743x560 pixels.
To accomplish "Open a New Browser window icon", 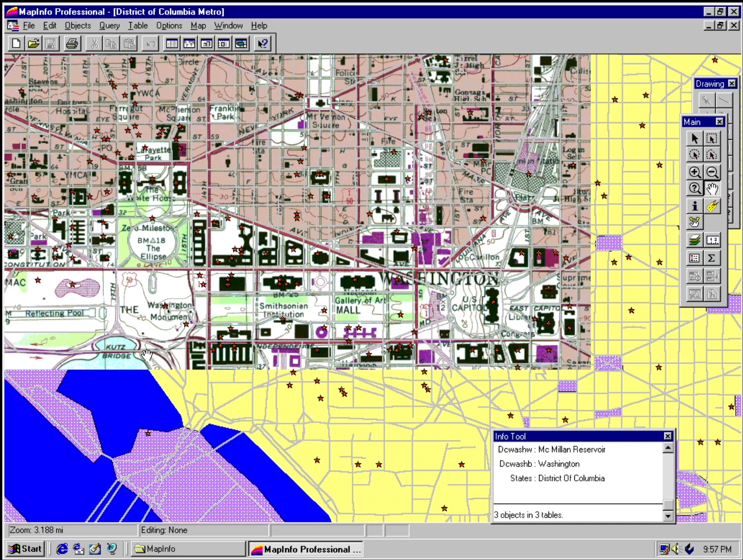I will tap(172, 43).
